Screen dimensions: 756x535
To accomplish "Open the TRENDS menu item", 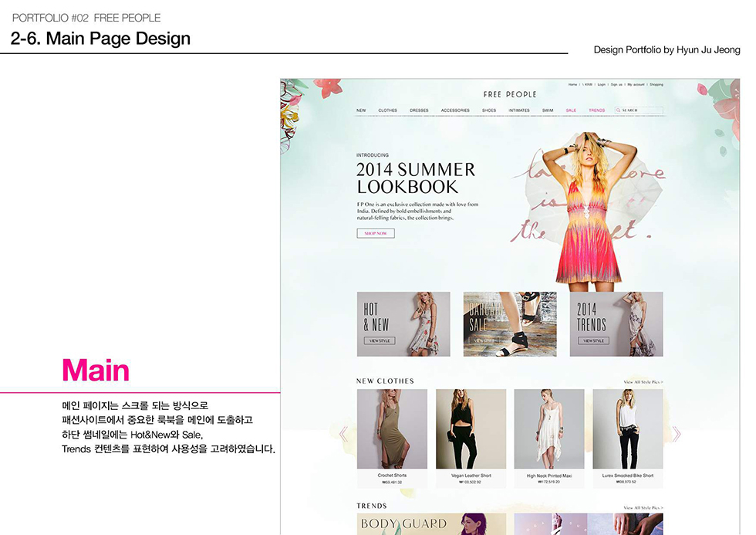I will [x=596, y=110].
